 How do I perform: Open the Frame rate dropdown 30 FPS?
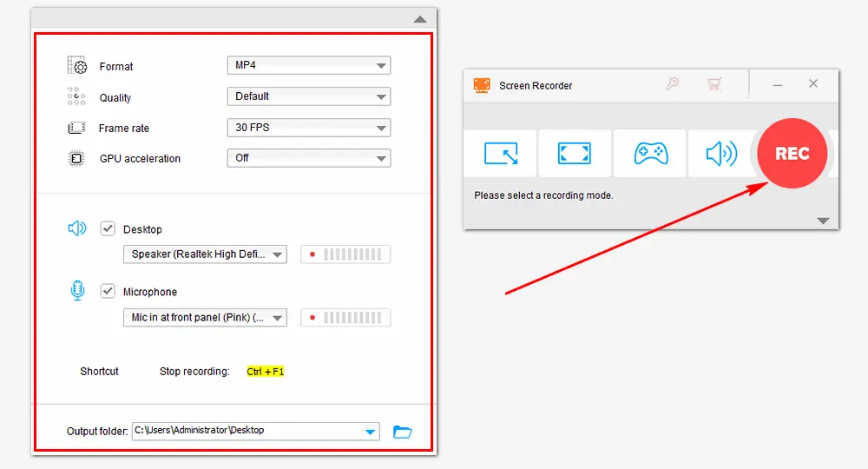point(309,128)
